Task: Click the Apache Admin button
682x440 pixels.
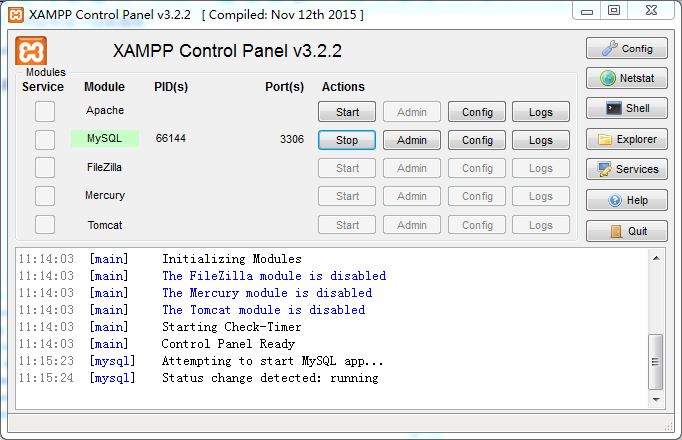Action: tap(411, 112)
